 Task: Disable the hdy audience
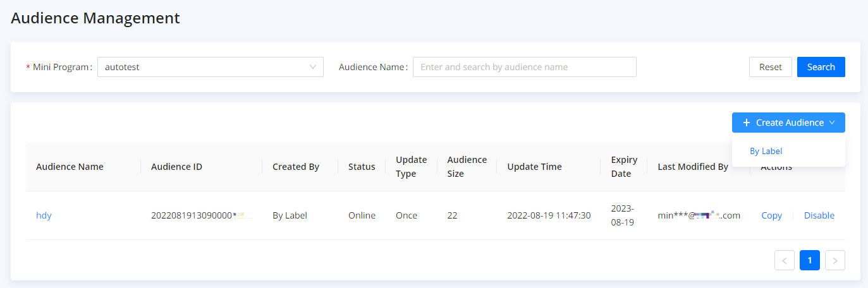(x=819, y=215)
